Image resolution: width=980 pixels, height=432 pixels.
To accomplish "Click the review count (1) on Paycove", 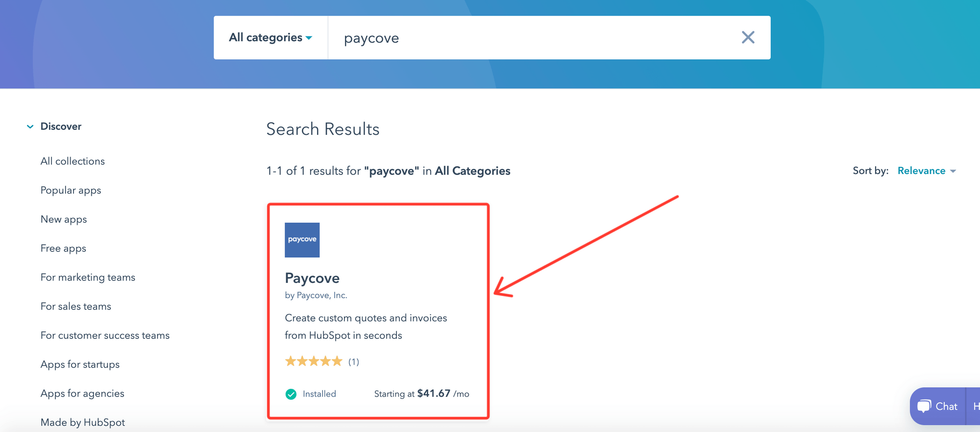I will click(354, 362).
